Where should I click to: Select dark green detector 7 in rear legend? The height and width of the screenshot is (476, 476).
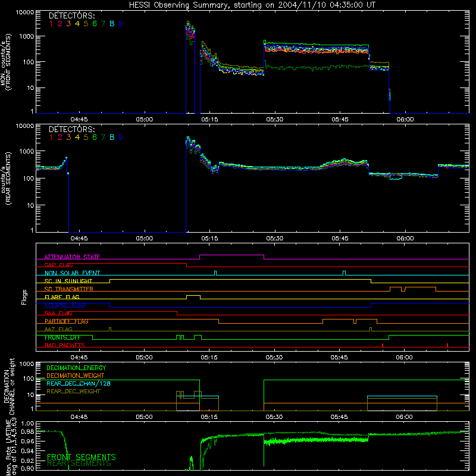click(103, 137)
